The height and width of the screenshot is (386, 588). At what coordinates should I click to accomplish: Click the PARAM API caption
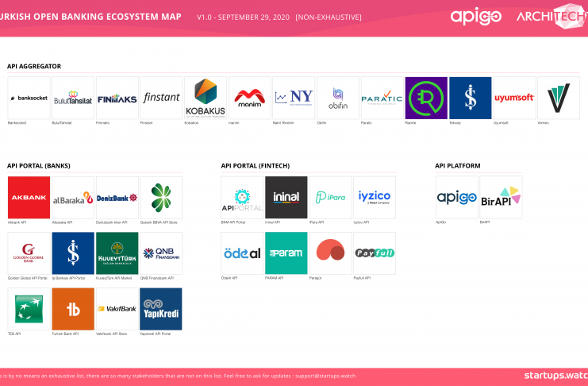point(274,278)
